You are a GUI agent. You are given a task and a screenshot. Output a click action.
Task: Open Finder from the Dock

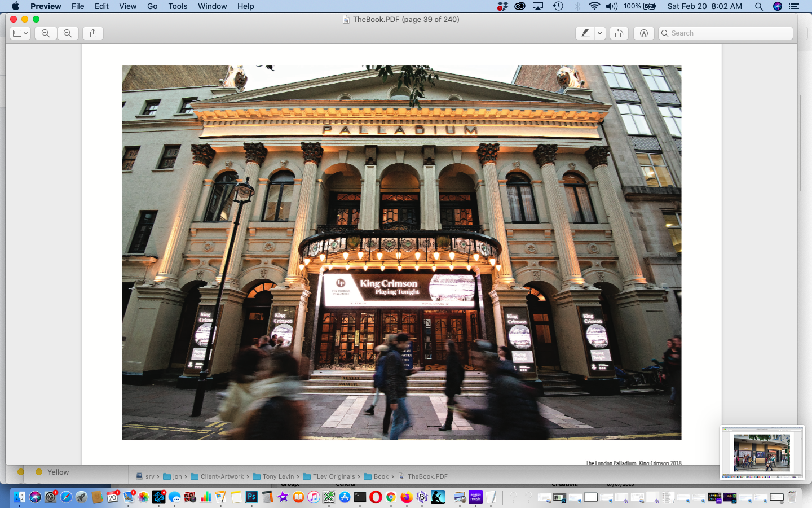(x=20, y=497)
